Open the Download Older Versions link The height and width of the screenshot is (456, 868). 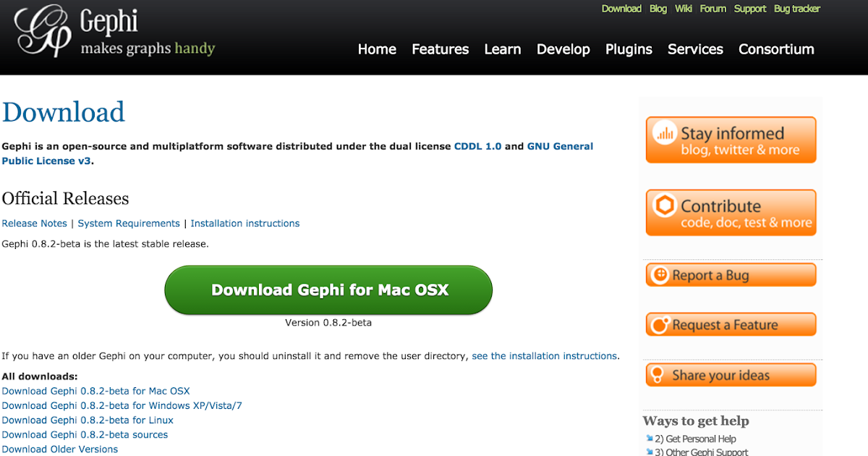coord(60,449)
